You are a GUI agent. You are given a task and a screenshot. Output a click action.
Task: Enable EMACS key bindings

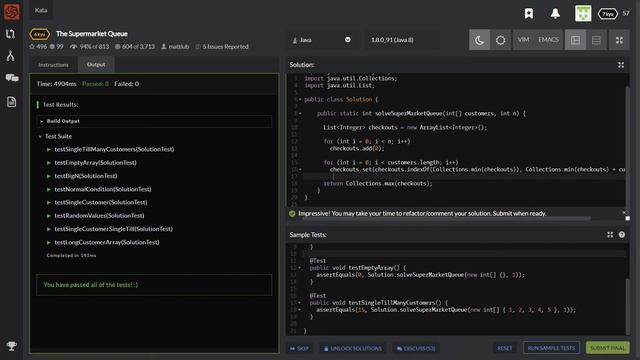pos(548,40)
